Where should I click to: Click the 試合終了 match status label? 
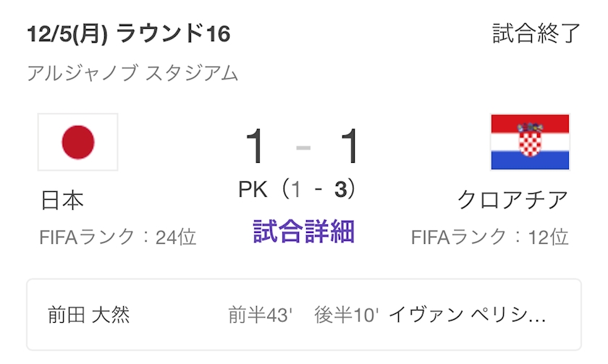point(536,33)
